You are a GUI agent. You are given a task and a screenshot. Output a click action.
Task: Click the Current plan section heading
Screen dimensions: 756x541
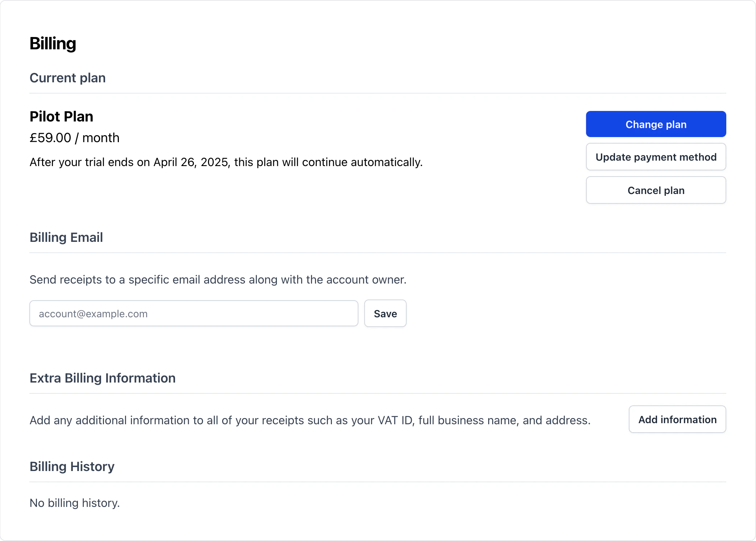67,78
